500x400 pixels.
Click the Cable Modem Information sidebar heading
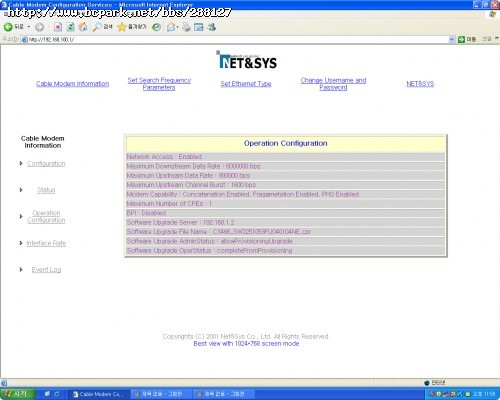click(x=43, y=142)
